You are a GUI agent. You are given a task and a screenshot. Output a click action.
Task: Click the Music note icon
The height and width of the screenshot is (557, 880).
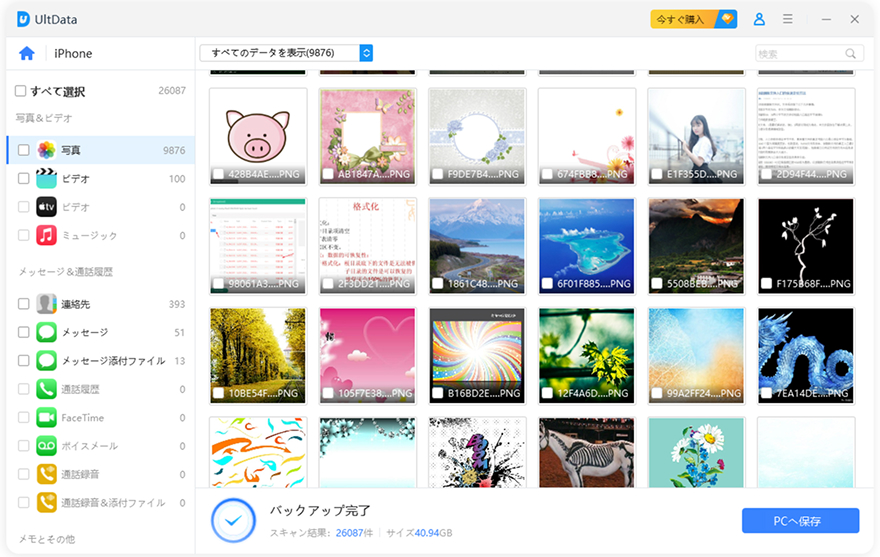(x=47, y=235)
